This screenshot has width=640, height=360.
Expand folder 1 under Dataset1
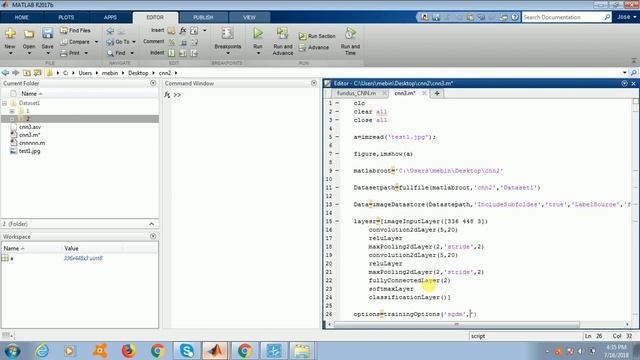click(x=12, y=111)
